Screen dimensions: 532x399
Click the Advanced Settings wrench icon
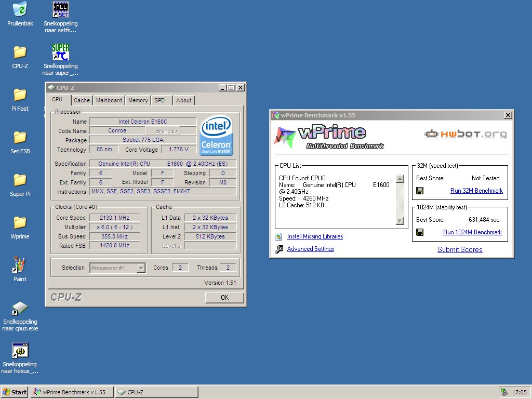pos(279,249)
